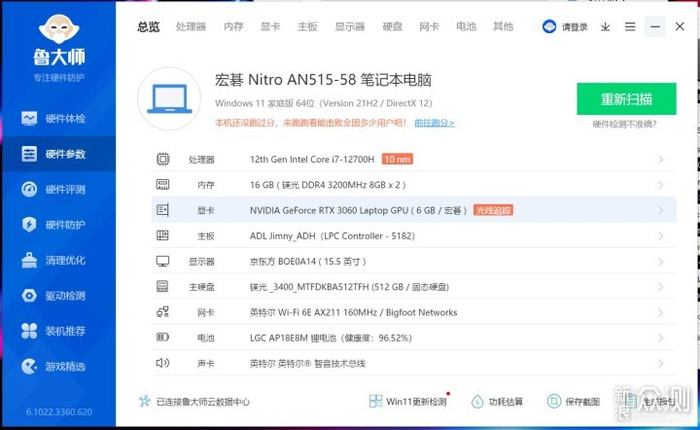Click 请登录 to sign in
700x430 pixels.
566,27
